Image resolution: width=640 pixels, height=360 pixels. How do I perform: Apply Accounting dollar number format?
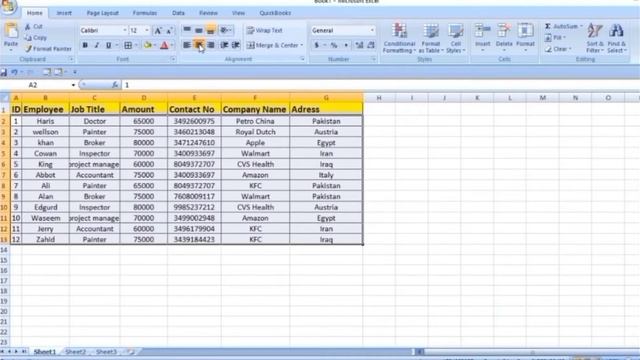(317, 45)
